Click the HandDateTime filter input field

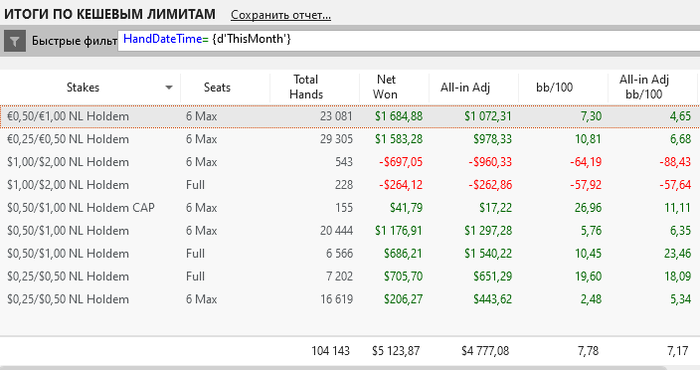pos(408,41)
